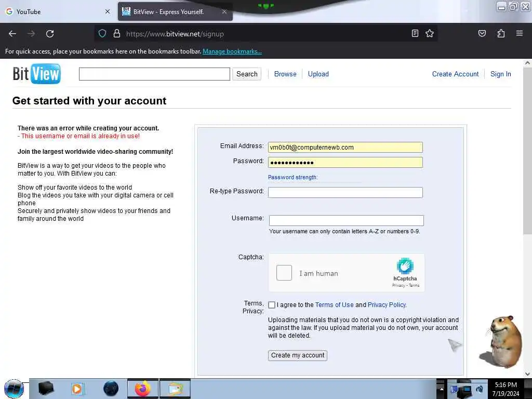The width and height of the screenshot is (532, 399).
Task: Click the Password strength label
Action: click(292, 177)
